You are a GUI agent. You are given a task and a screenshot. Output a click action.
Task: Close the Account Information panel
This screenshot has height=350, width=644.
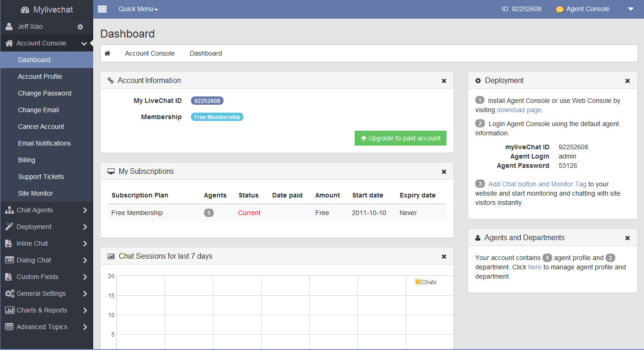pyautogui.click(x=444, y=81)
